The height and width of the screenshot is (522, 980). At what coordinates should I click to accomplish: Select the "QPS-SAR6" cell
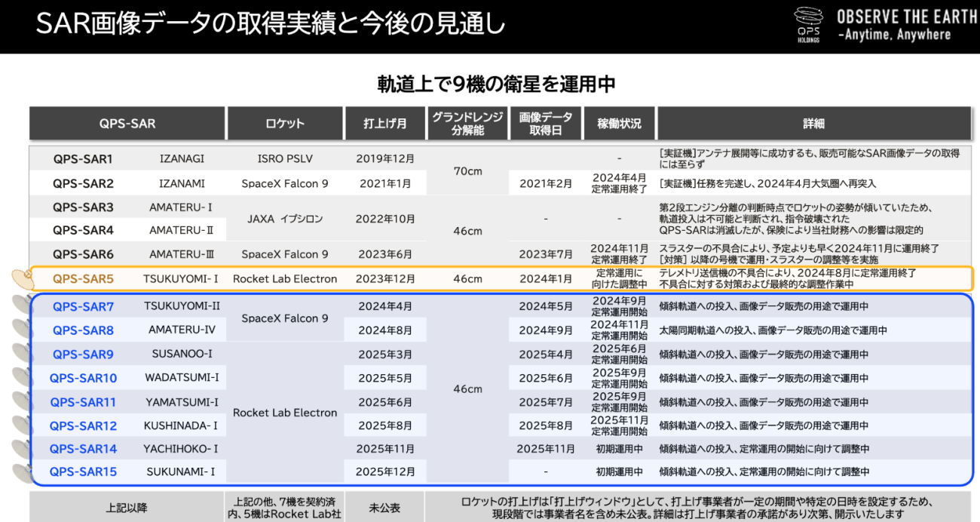(x=83, y=254)
